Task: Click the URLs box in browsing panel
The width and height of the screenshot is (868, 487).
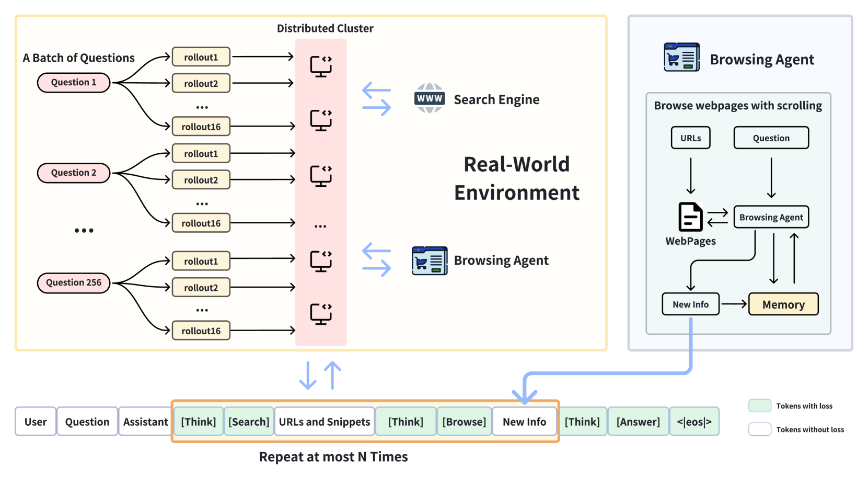Action: click(x=690, y=138)
